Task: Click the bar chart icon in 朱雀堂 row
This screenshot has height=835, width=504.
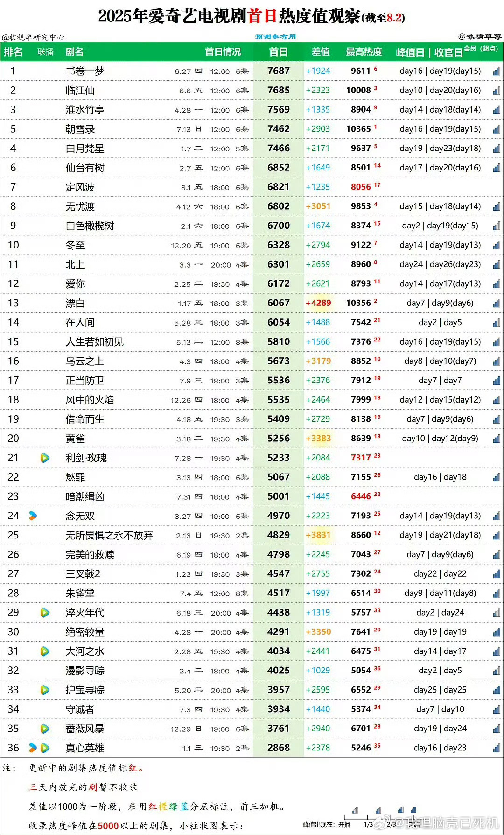Action: pyautogui.click(x=497, y=593)
